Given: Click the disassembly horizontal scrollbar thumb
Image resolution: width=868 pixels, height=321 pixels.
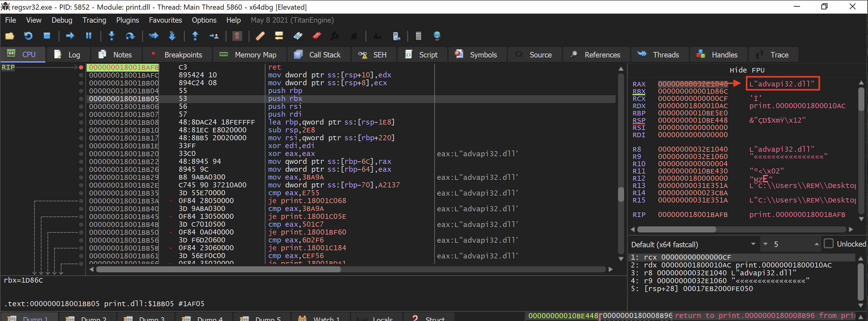Looking at the screenshot, I should [218, 269].
